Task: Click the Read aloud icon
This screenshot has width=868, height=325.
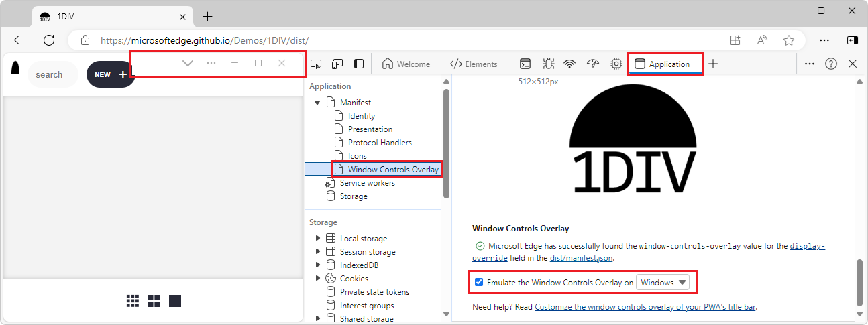Action: (762, 40)
